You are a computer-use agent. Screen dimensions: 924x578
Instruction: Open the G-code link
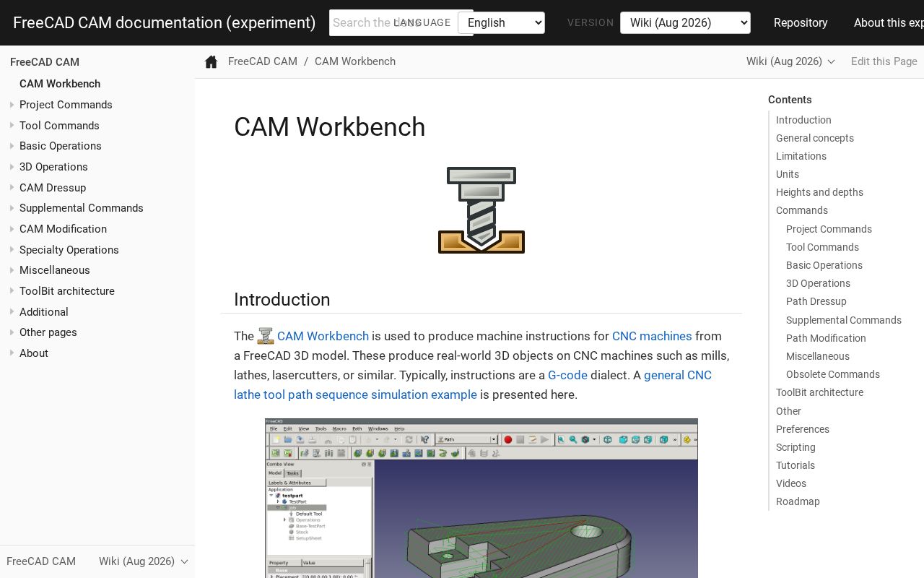567,375
